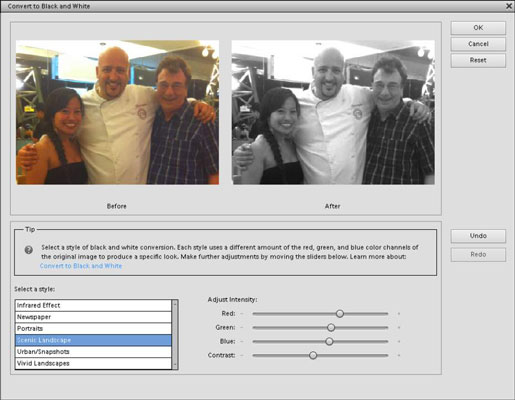Click the Blue intensity slider handle
The image size is (515, 400).
pyautogui.click(x=329, y=342)
